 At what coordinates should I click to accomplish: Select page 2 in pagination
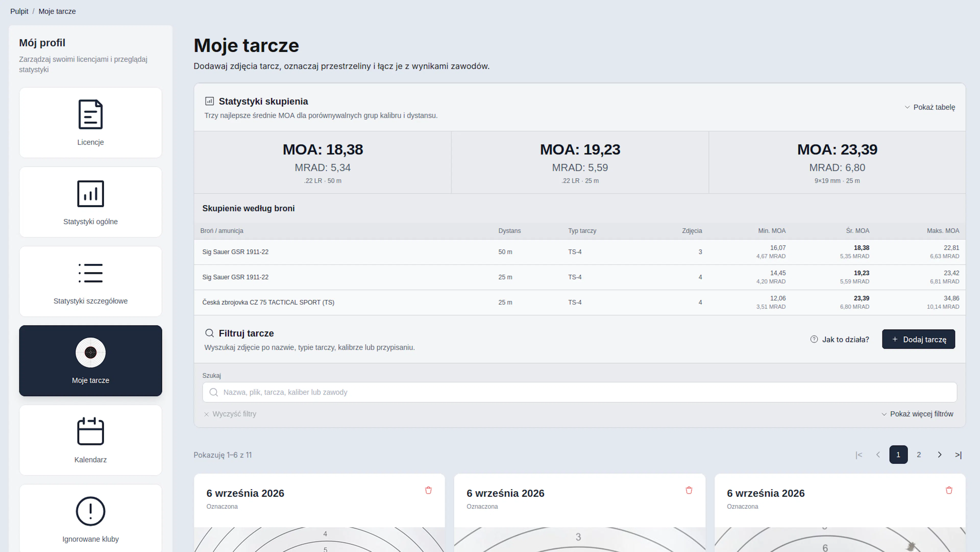pos(919,454)
